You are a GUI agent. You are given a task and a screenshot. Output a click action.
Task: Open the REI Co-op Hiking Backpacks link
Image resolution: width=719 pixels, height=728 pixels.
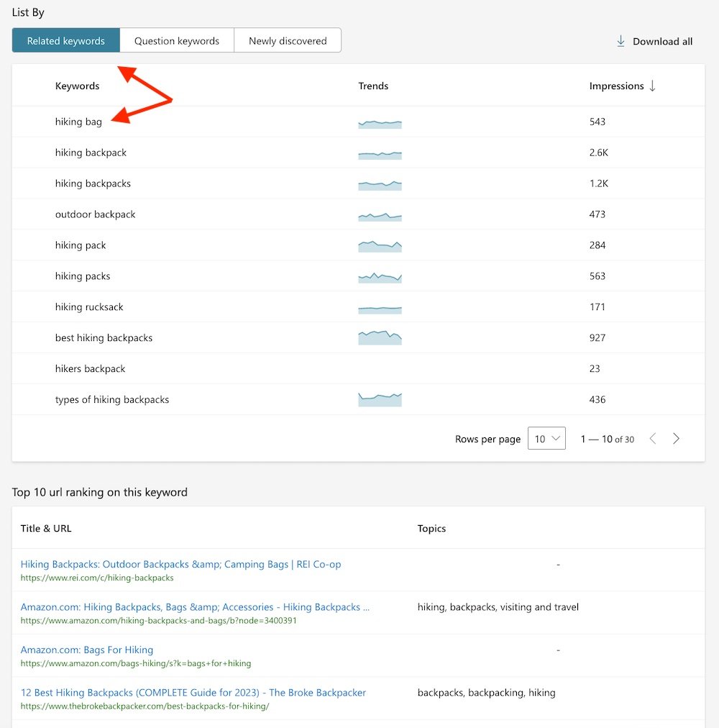point(180,564)
